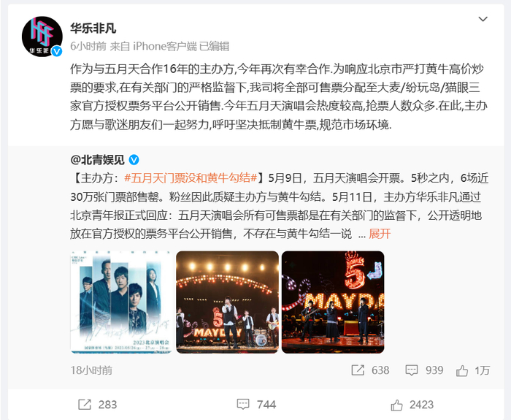Screen dimensions: 511x420
Task: Like the post with the 2423 thumbs-up
Action: [396, 405]
